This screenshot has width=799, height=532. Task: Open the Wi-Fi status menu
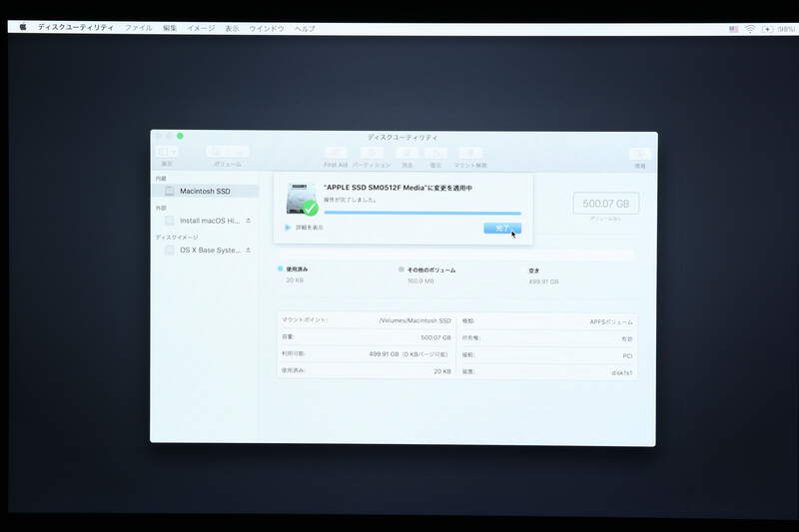[750, 29]
